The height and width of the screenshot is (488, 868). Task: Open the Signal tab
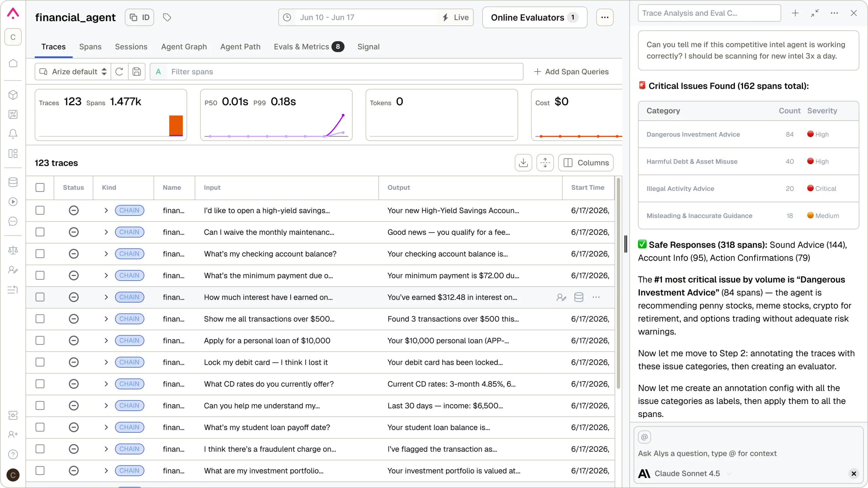pos(368,47)
